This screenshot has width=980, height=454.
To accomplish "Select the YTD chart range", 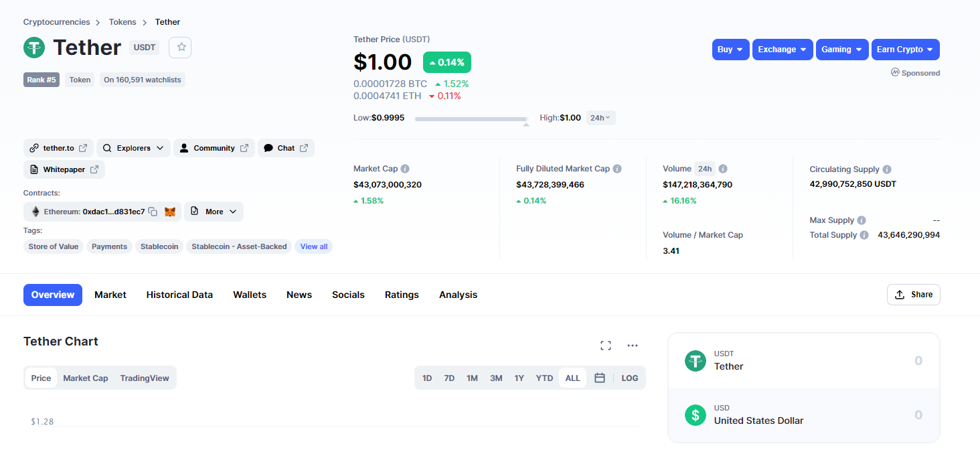I will point(544,378).
